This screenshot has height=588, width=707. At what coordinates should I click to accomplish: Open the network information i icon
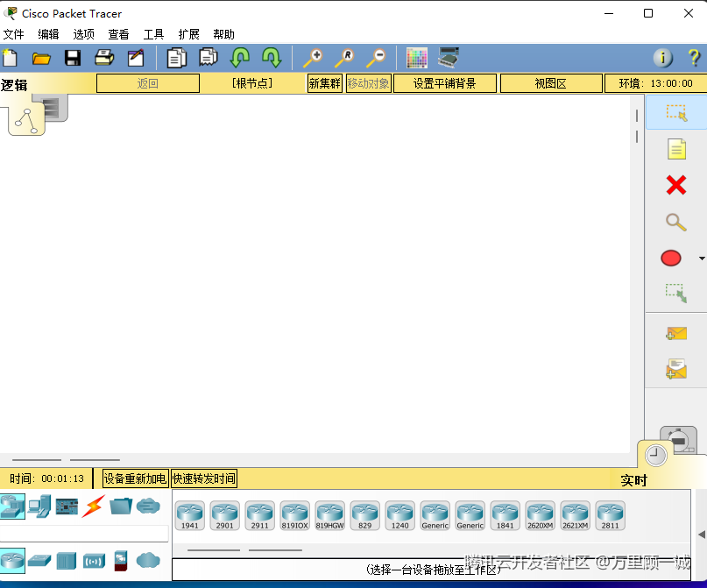pyautogui.click(x=663, y=58)
